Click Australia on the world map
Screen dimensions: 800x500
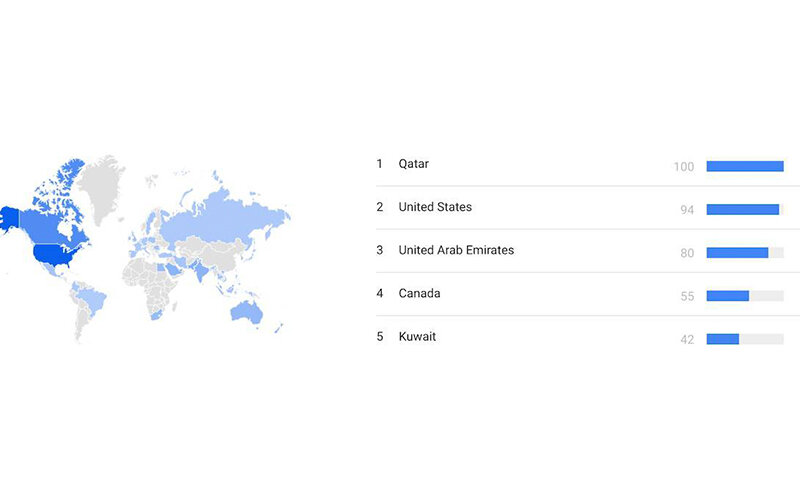[246, 312]
